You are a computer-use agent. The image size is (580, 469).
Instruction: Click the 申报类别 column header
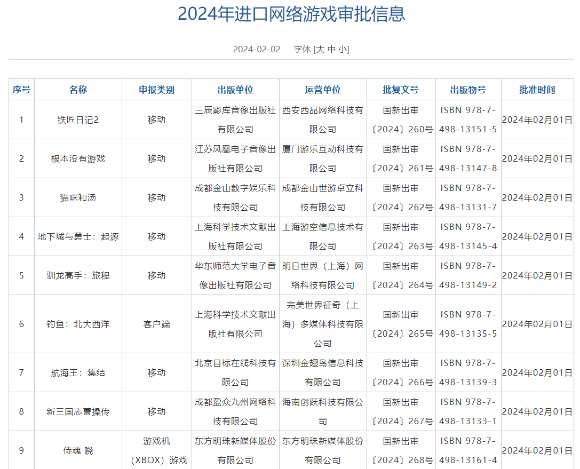156,90
